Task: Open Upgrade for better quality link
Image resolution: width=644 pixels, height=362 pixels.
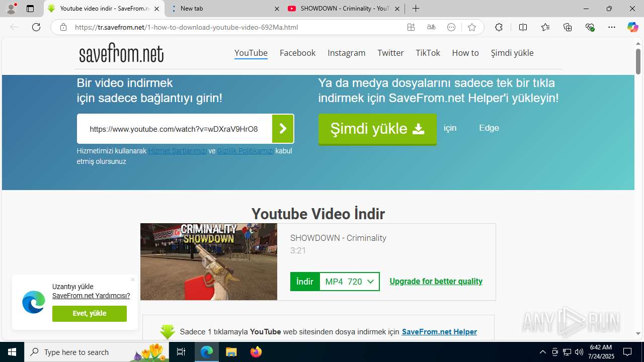Action: click(x=436, y=281)
